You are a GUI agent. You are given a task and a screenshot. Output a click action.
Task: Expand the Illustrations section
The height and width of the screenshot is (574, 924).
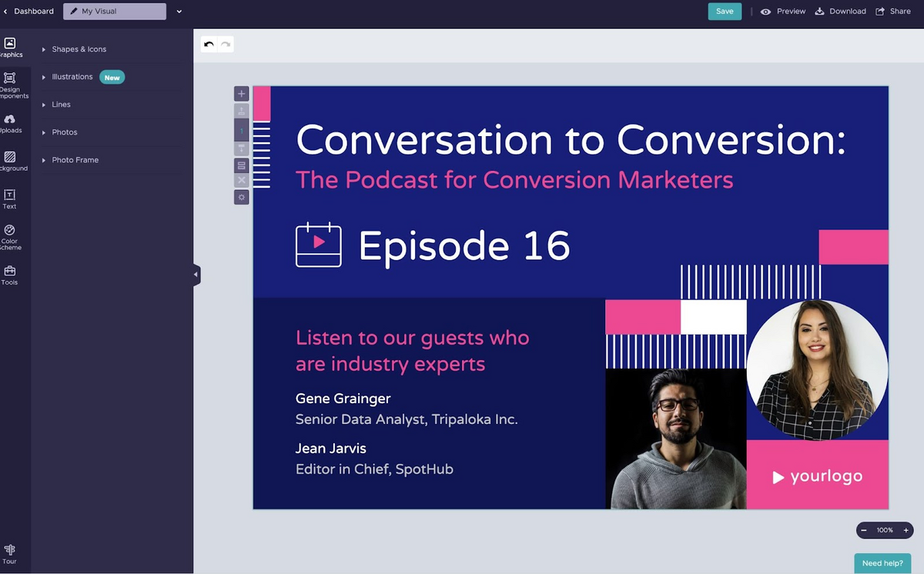(x=72, y=77)
